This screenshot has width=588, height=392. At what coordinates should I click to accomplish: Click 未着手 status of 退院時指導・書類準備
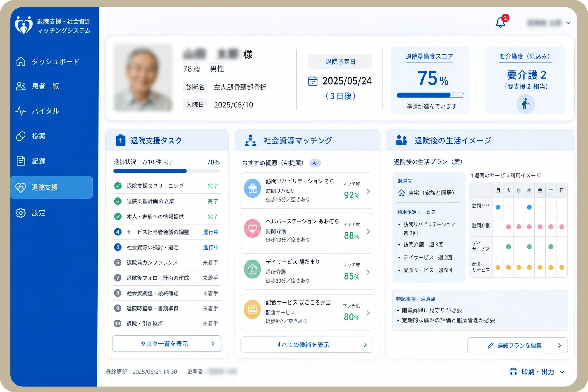(x=210, y=308)
